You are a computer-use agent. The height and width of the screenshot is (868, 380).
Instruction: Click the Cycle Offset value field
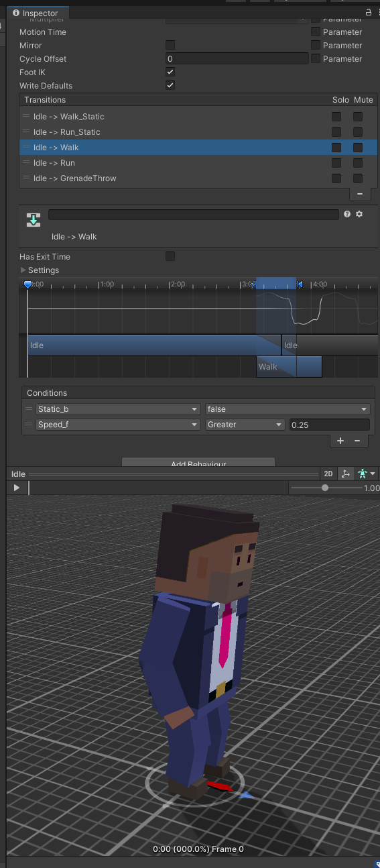(x=236, y=58)
